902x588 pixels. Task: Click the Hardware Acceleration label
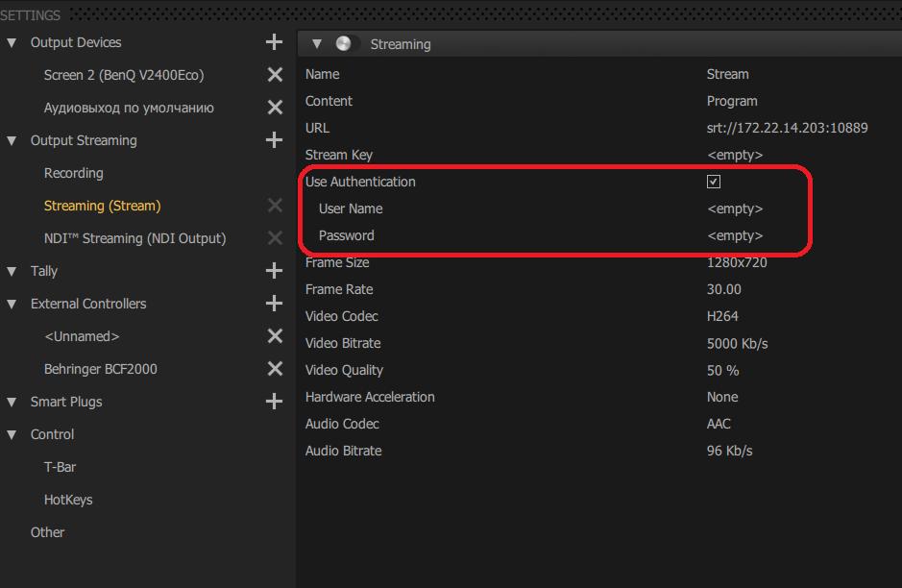[370, 397]
